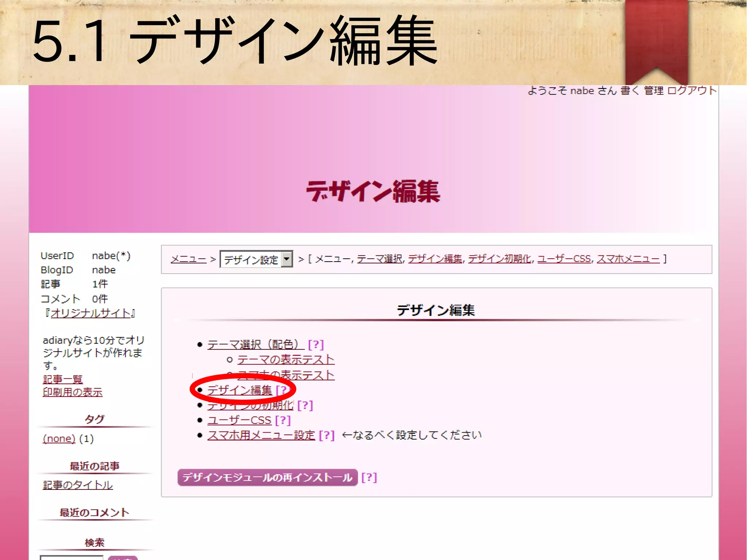
Task: Open the デザインの初期化 list link
Action: 250,405
